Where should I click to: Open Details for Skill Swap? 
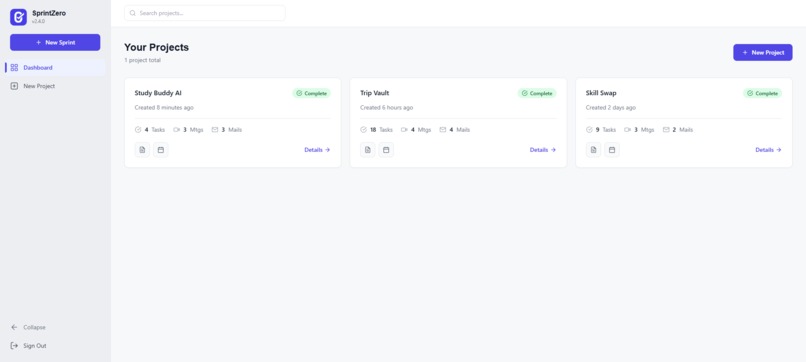click(x=768, y=150)
